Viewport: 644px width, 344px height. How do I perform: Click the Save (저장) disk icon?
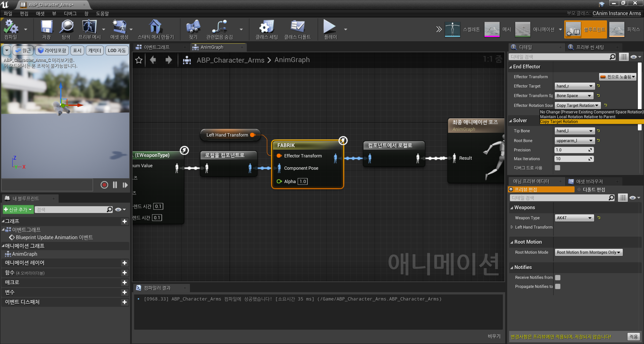47,27
